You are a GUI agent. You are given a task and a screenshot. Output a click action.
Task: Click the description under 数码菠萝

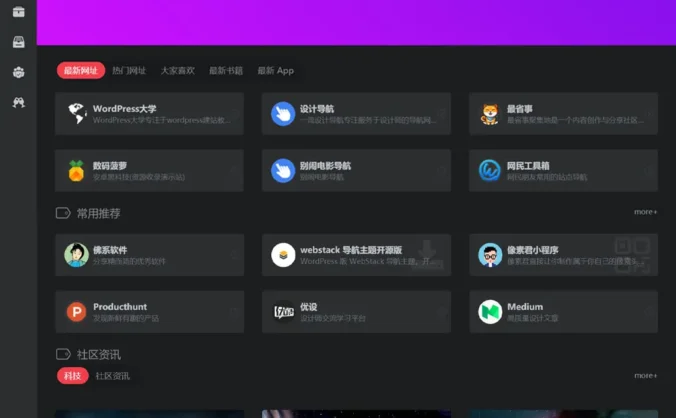(x=139, y=177)
